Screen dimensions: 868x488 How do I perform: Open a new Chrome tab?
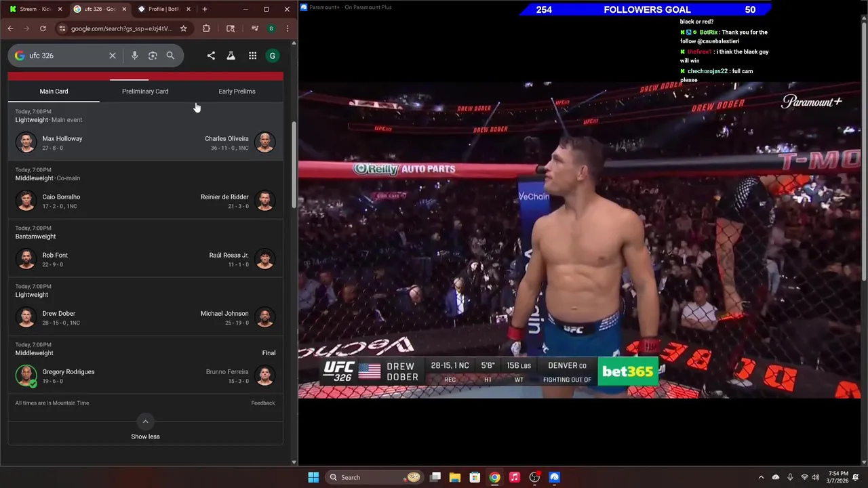pyautogui.click(x=205, y=9)
